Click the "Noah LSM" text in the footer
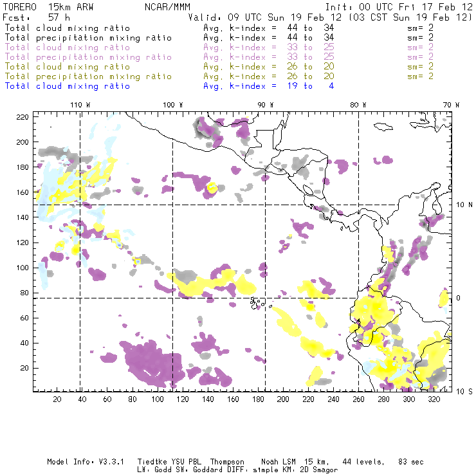 pos(279,462)
